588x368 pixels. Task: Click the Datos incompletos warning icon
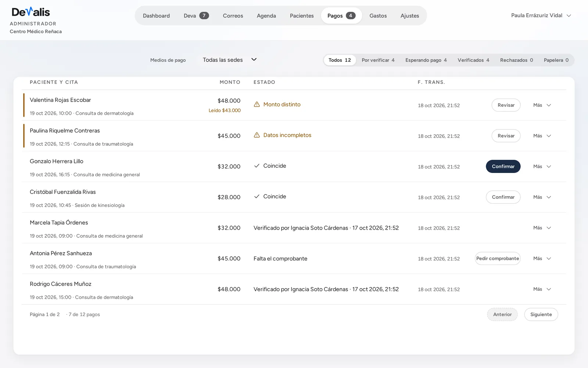coord(257,135)
